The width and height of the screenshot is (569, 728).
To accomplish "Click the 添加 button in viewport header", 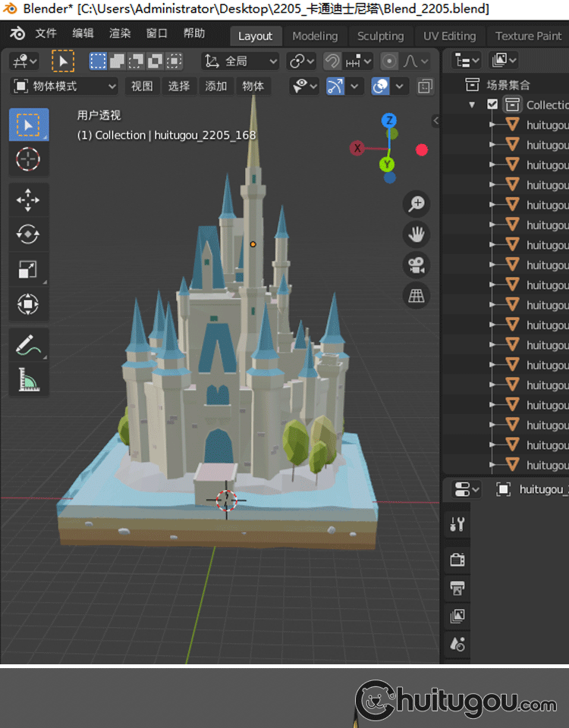I will (x=216, y=86).
